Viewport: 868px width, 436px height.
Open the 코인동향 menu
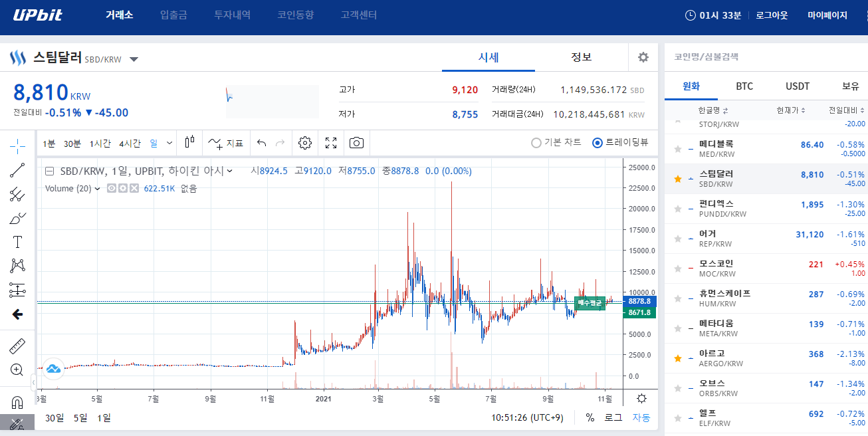click(296, 15)
